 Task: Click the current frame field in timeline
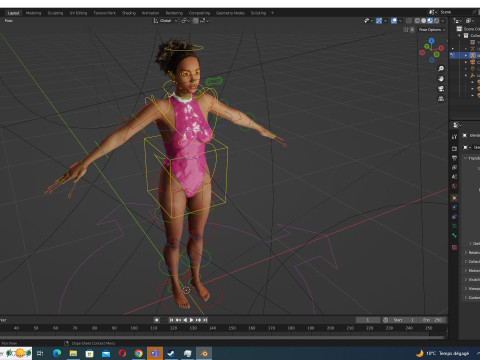(368, 320)
